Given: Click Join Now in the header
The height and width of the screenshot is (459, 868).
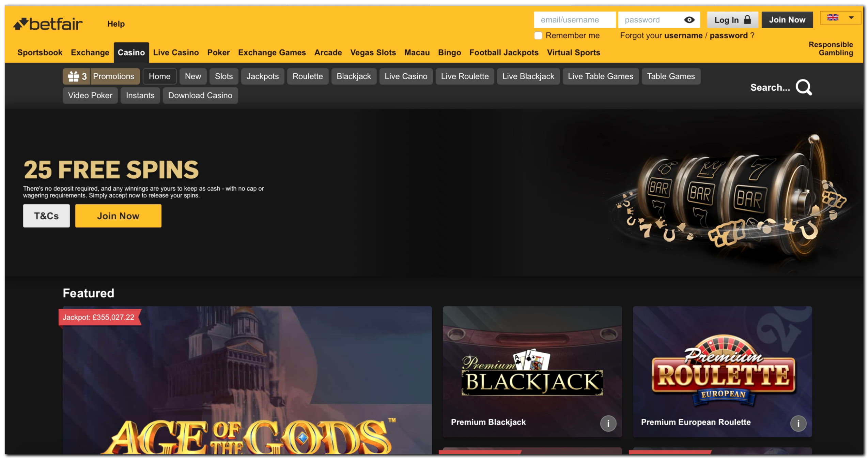Looking at the screenshot, I should 787,20.
